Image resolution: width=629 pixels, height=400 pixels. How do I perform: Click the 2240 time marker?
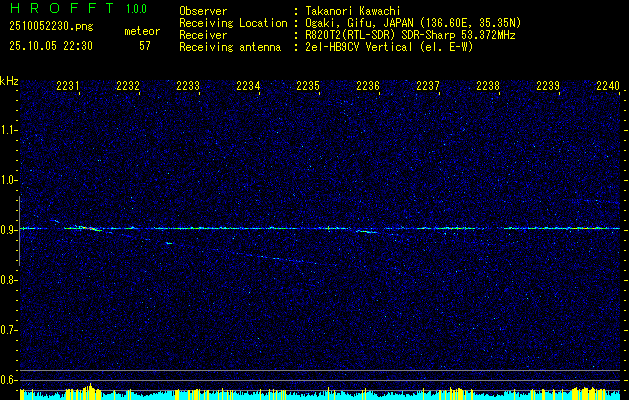click(x=608, y=86)
